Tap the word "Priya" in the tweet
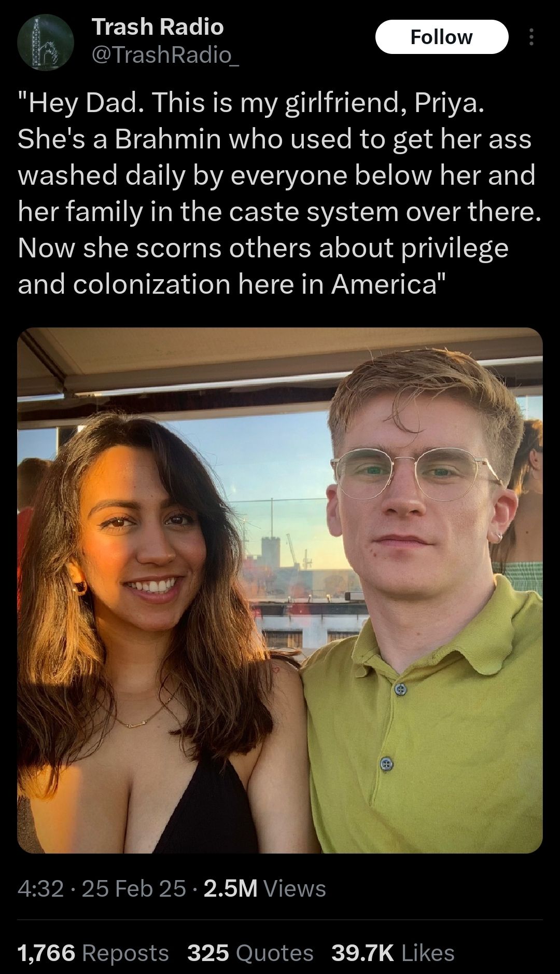560x974 pixels. tap(447, 104)
